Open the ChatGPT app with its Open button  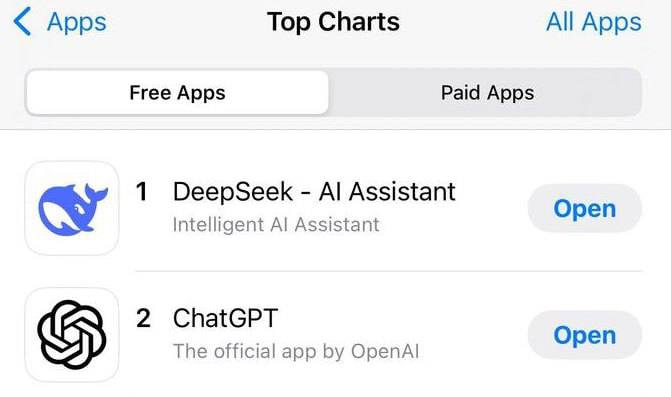tap(585, 335)
